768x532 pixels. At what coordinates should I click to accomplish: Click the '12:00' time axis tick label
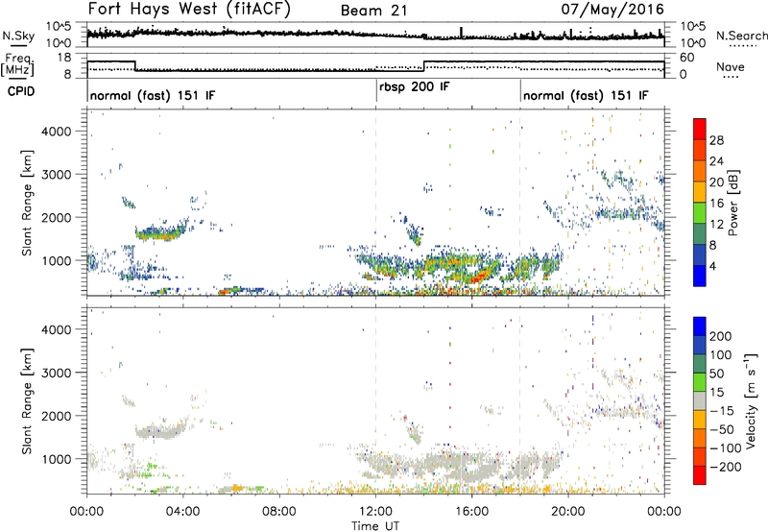[x=375, y=512]
